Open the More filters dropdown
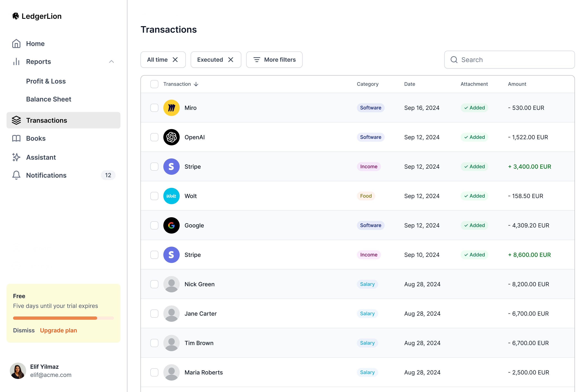This screenshot has height=392, width=588. [274, 59]
